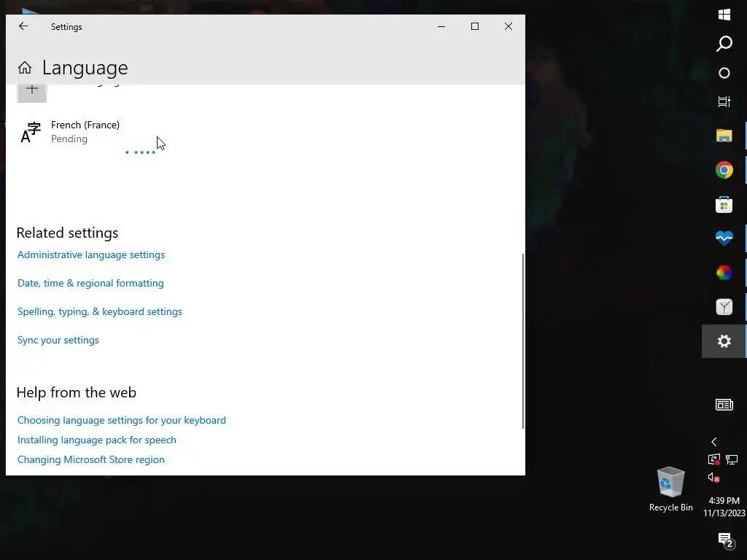This screenshot has width=747, height=560.
Task: Open the Y-shaped app icon on taskbar
Action: [724, 307]
